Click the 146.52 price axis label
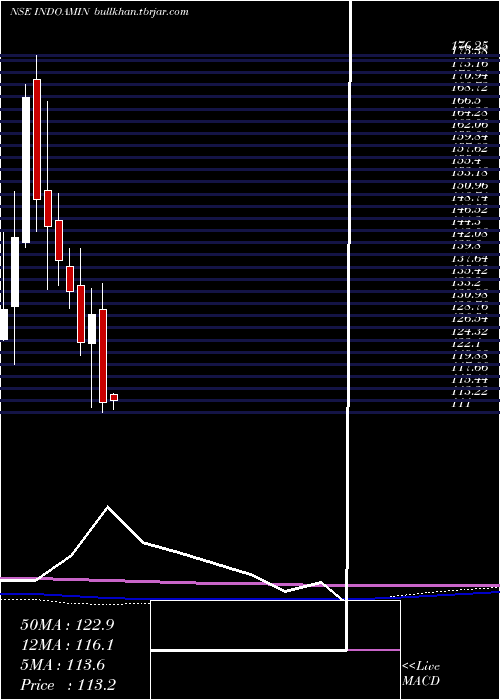The width and height of the screenshot is (500, 700). 469,210
